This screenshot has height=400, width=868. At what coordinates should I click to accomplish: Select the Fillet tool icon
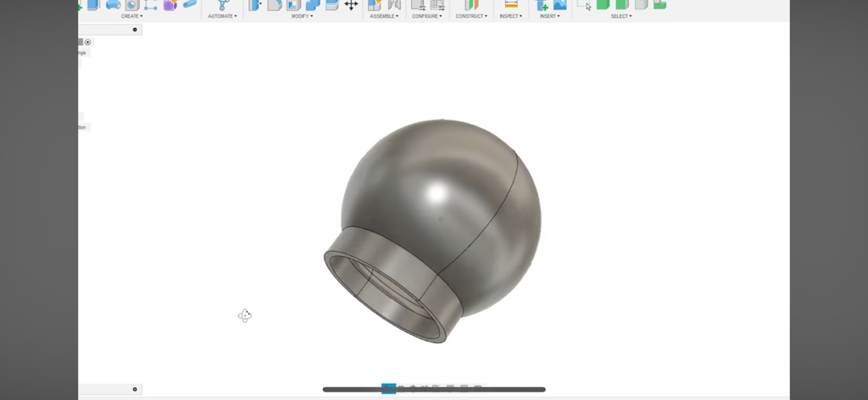point(275,5)
